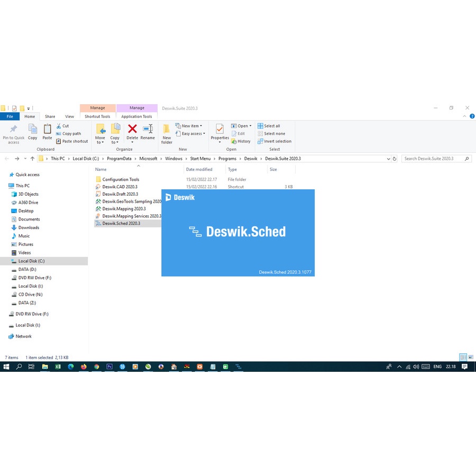The image size is (476, 476).
Task: Switch to Details view icon in status bar
Action: coord(463,358)
